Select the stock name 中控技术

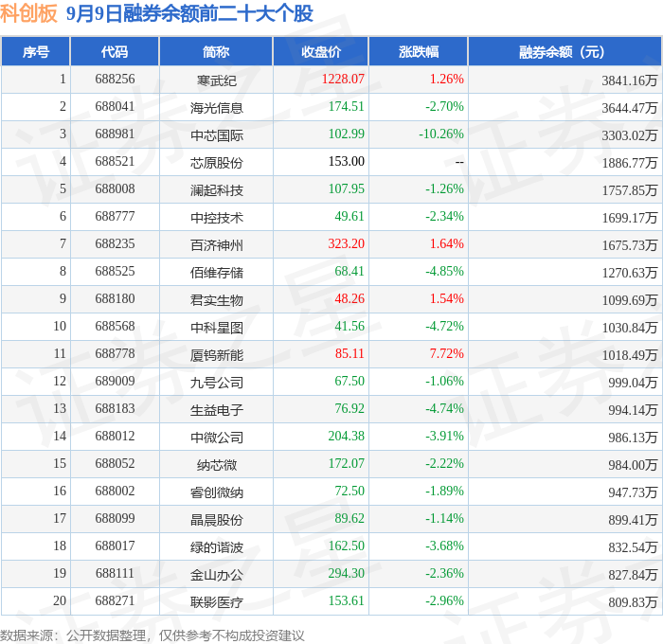point(217,218)
